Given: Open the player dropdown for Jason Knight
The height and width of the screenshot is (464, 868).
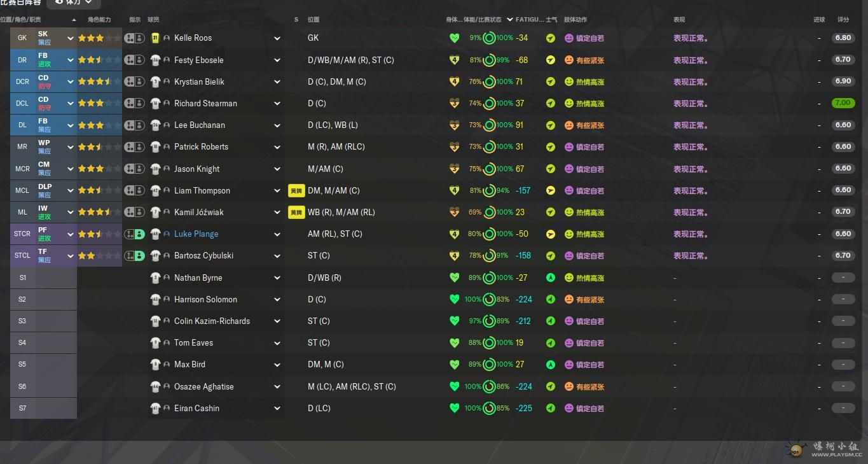Looking at the screenshot, I should (277, 169).
